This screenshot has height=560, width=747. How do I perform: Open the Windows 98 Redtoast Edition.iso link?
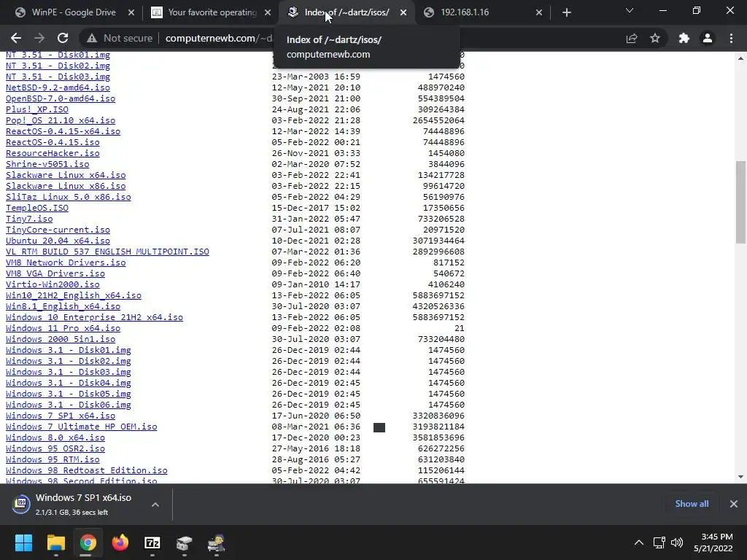(x=87, y=471)
